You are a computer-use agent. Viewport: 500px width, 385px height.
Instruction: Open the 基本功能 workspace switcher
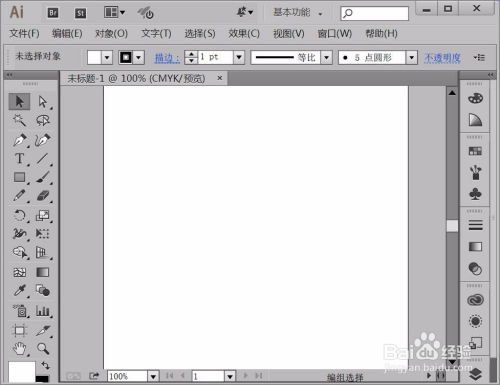[x=298, y=13]
